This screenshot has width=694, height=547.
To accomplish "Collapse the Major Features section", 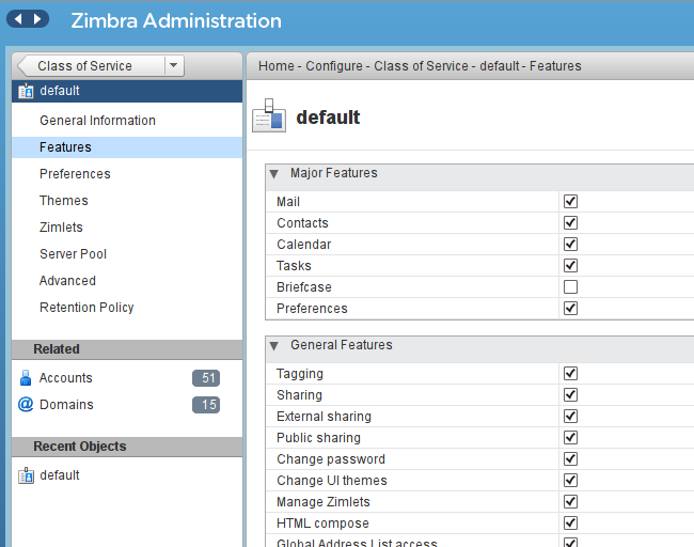I will pyautogui.click(x=274, y=174).
